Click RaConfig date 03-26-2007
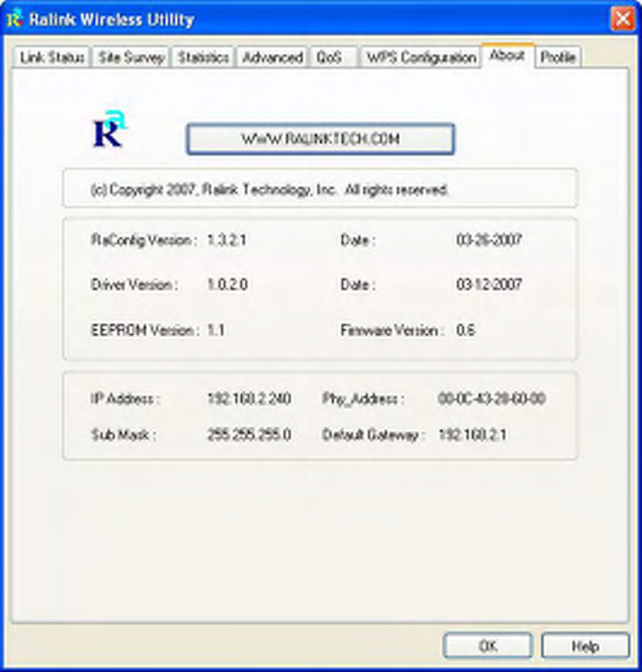 click(x=489, y=240)
